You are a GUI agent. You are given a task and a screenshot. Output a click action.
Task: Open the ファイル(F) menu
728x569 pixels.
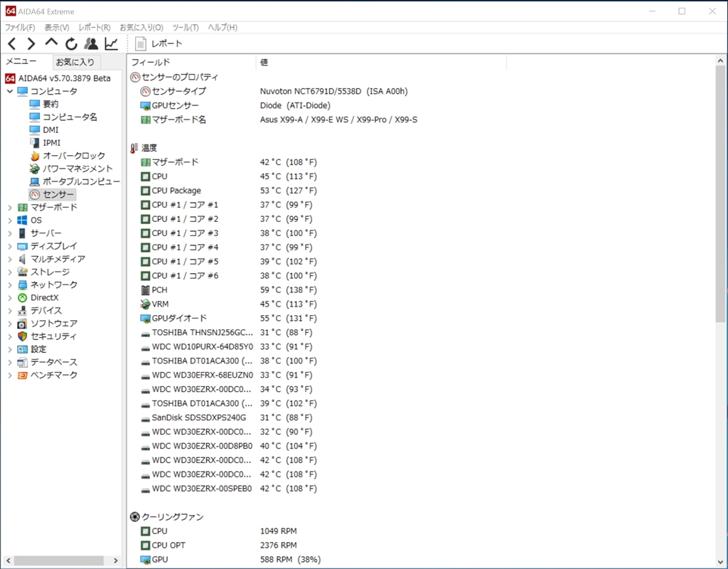(x=20, y=28)
